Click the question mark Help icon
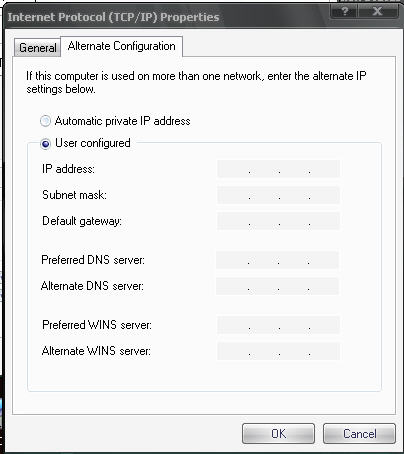The height and width of the screenshot is (454, 404). coord(344,12)
